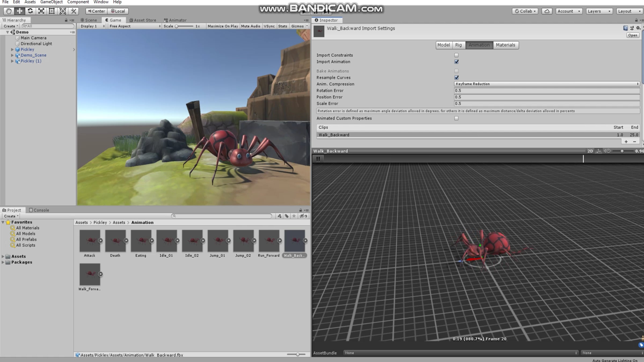
Task: Switch to the Rig tab
Action: pyautogui.click(x=459, y=45)
